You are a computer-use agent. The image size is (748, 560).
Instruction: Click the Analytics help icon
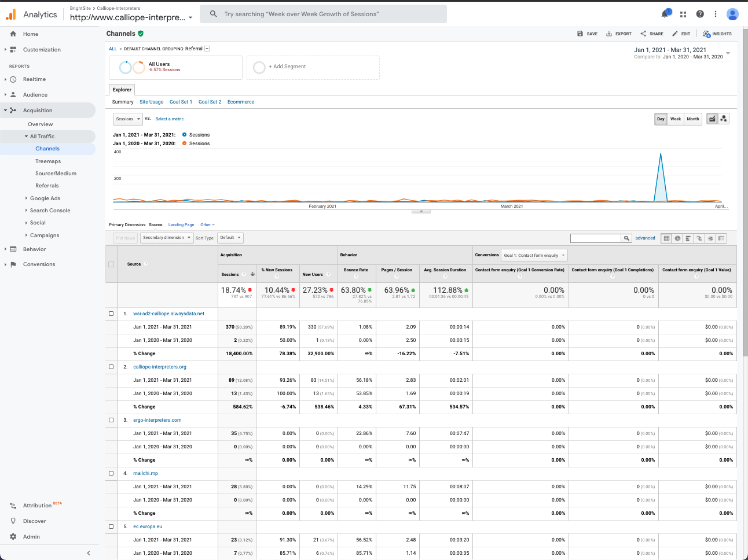[700, 14]
